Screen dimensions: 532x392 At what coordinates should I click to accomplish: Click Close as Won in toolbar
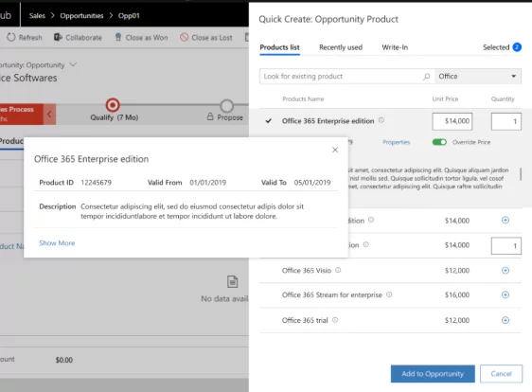click(141, 37)
